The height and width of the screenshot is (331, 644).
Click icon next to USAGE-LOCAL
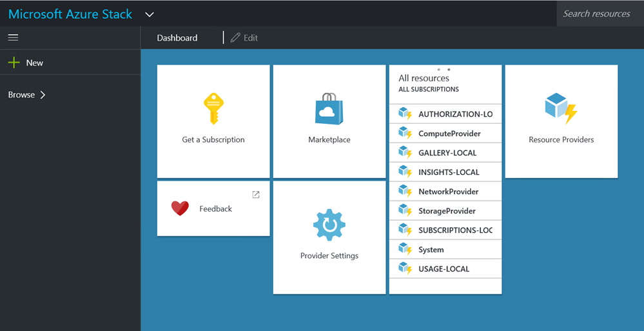(x=405, y=268)
